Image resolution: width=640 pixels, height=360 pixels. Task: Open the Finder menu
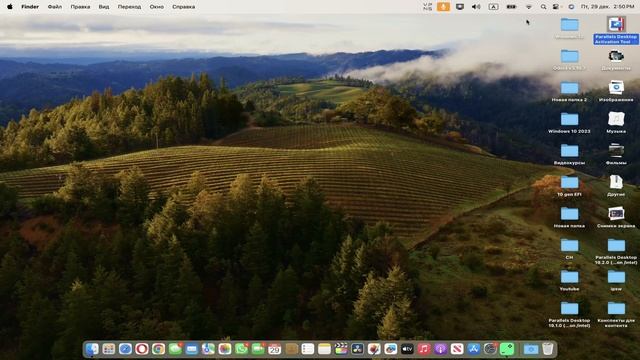coord(30,7)
